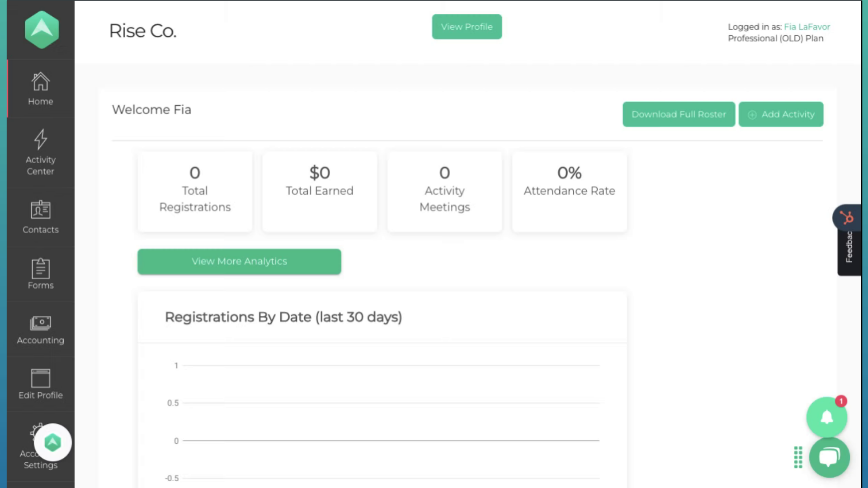
Task: Select Accounting menu label
Action: [40, 340]
